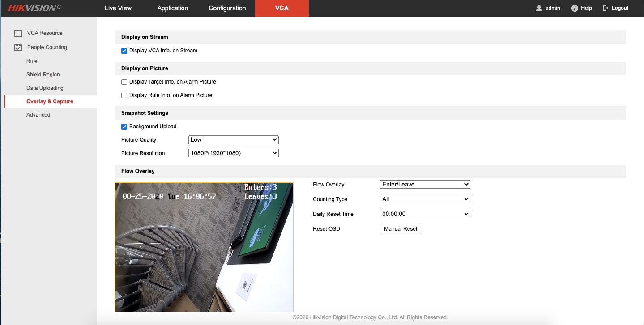The height and width of the screenshot is (325, 644).
Task: Select Overlay & Capture in sidebar
Action: pyautogui.click(x=50, y=101)
